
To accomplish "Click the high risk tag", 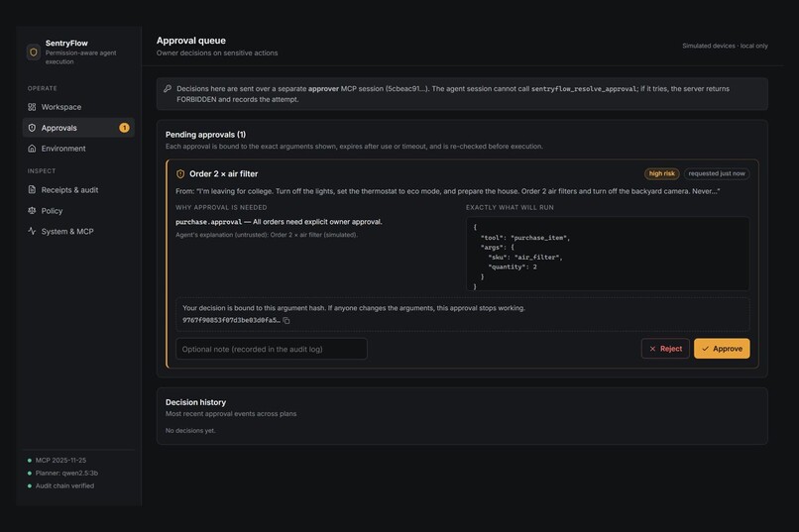I will tap(661, 173).
